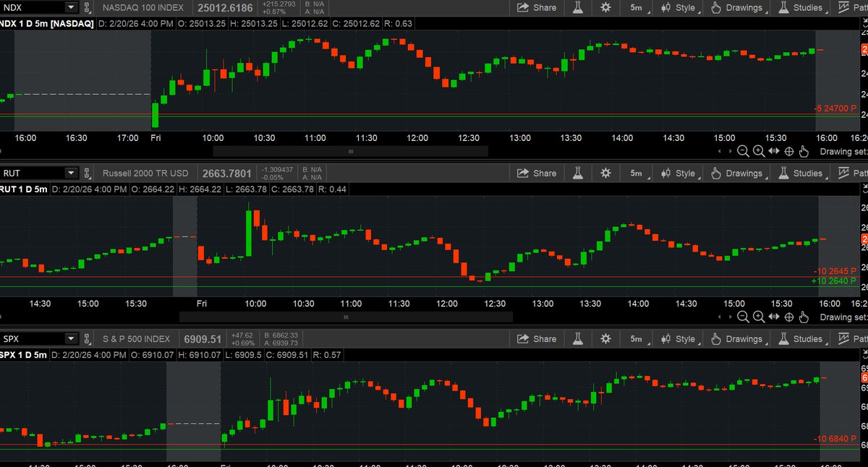This screenshot has height=467, width=868.
Task: Click the Patterns button on RUT chart toolbar
Action: pos(852,173)
